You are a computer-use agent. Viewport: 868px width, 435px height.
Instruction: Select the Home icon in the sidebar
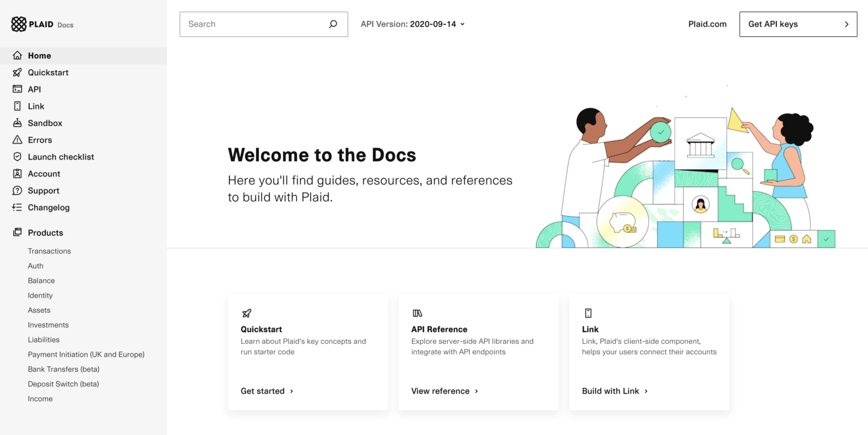pos(17,55)
